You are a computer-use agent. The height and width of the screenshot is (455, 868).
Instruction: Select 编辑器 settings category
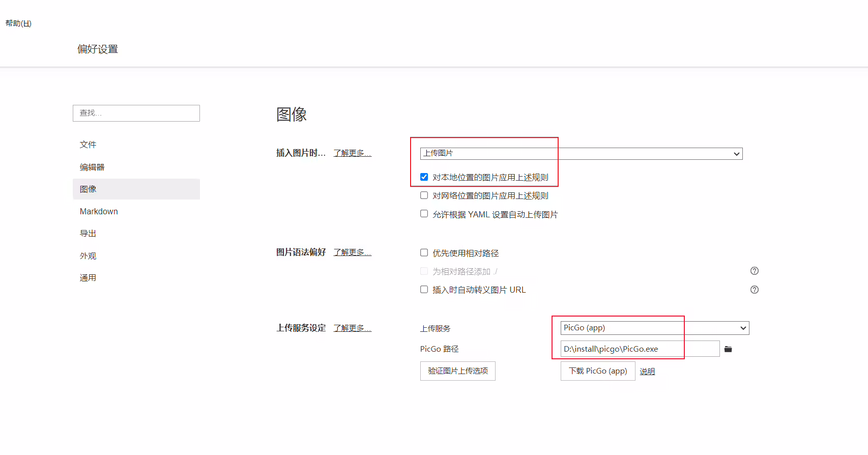tap(136, 167)
